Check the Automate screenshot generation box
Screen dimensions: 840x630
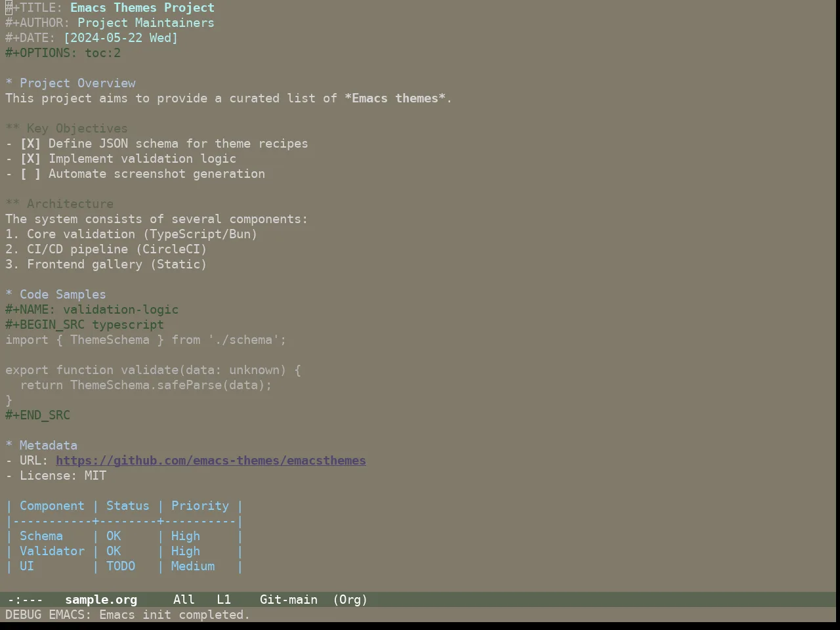(30, 174)
